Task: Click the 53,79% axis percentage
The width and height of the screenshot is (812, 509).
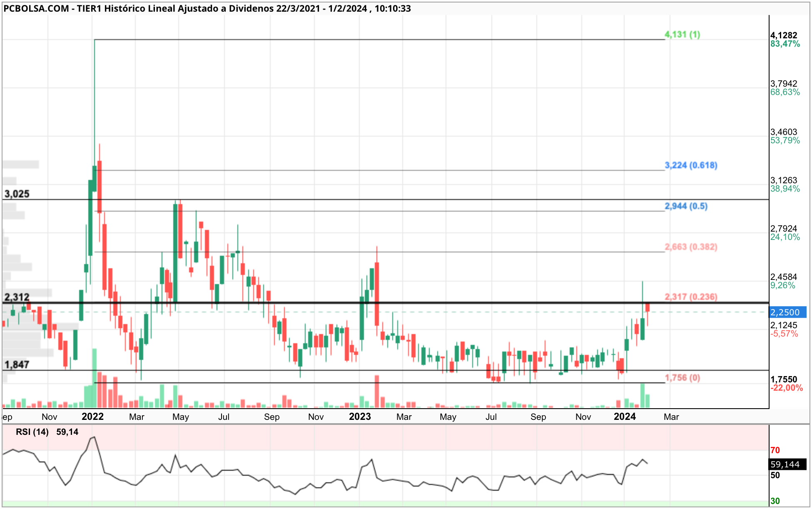Action: pos(785,140)
